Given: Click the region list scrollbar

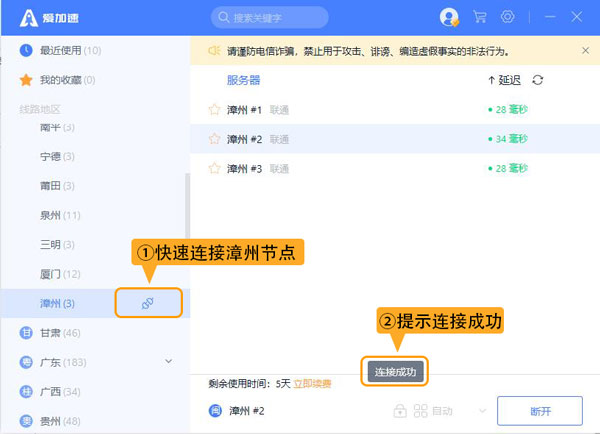Looking at the screenshot, I should click(188, 207).
